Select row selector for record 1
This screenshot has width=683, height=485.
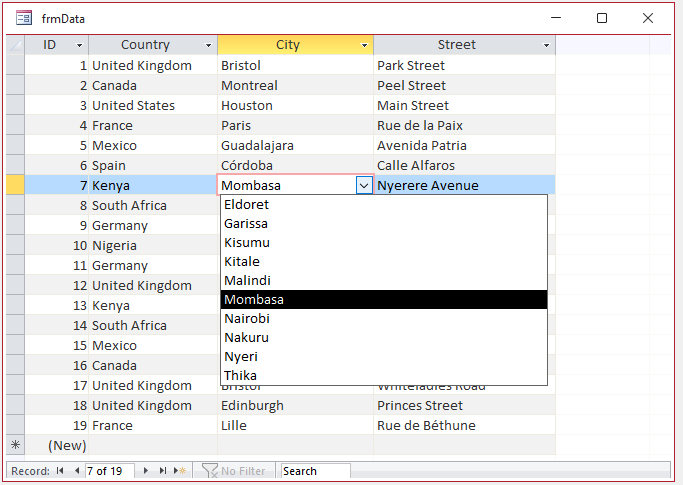[16, 65]
